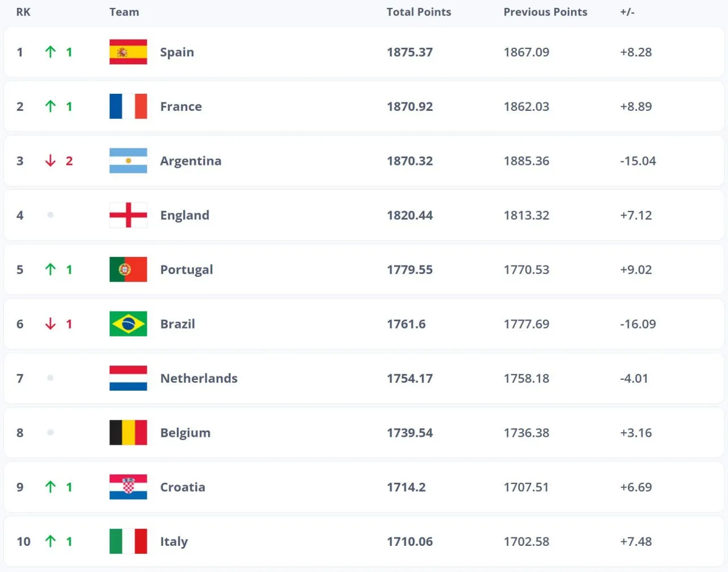Click the Spain flag icon
728x572 pixels.
128,52
